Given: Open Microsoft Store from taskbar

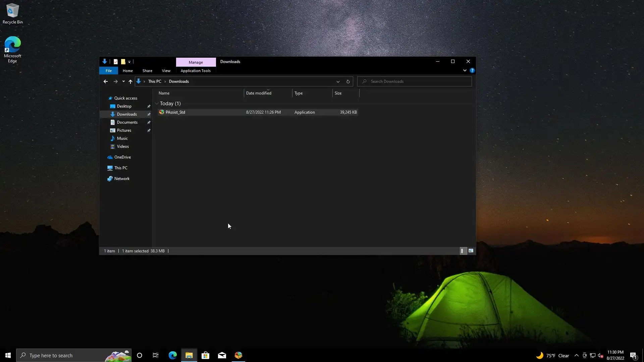Looking at the screenshot, I should click(x=205, y=355).
